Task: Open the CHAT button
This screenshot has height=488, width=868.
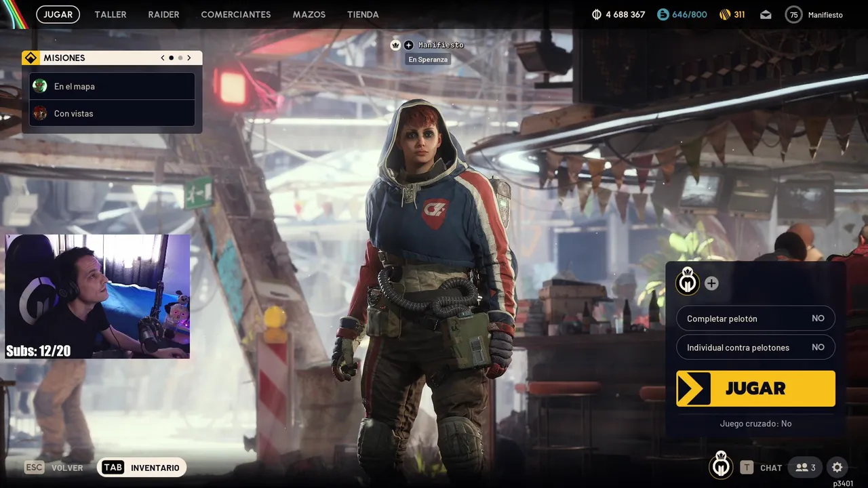Action: click(x=761, y=468)
